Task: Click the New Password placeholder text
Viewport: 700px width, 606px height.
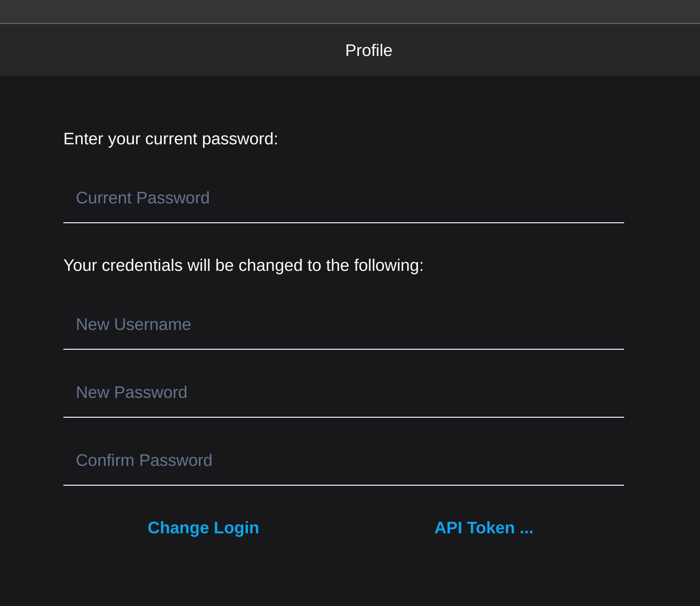Action: (x=131, y=393)
